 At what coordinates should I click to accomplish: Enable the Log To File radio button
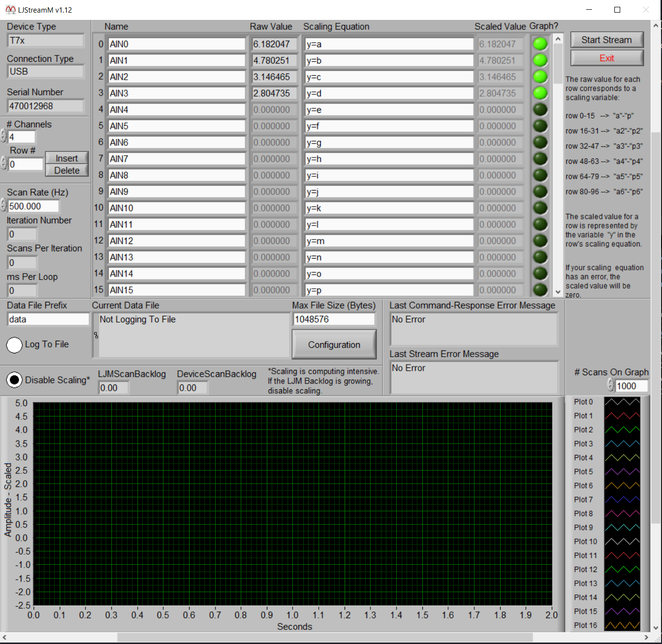click(x=15, y=345)
